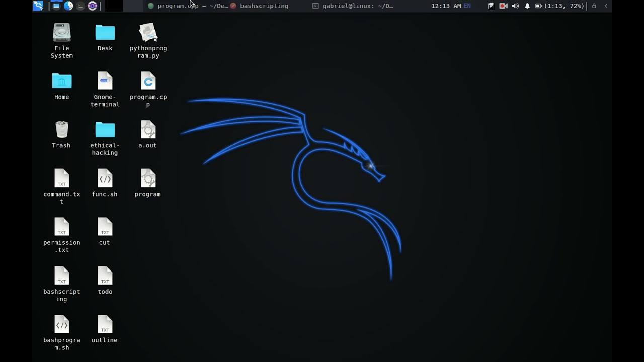Open the Kali applications menu

(x=38, y=6)
